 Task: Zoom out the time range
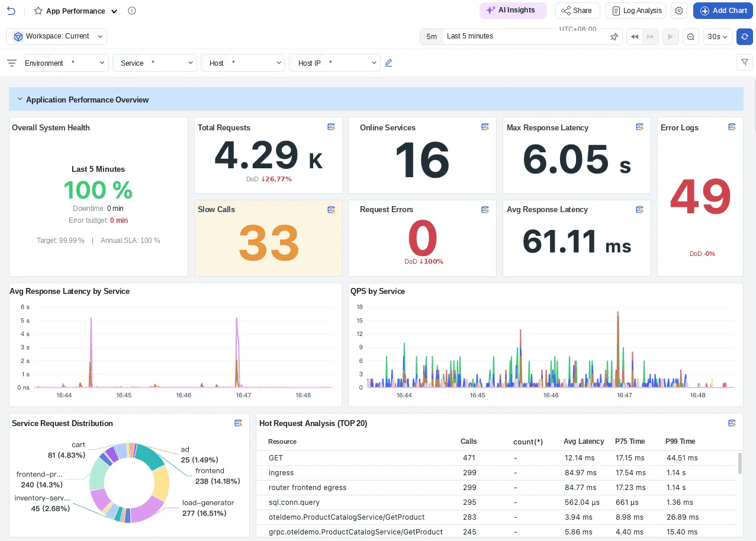click(x=690, y=37)
